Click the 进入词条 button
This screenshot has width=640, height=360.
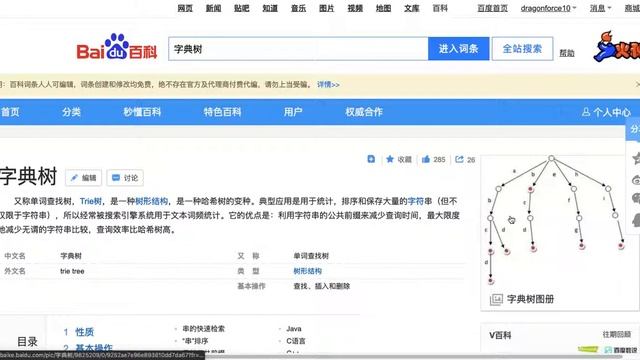click(458, 49)
